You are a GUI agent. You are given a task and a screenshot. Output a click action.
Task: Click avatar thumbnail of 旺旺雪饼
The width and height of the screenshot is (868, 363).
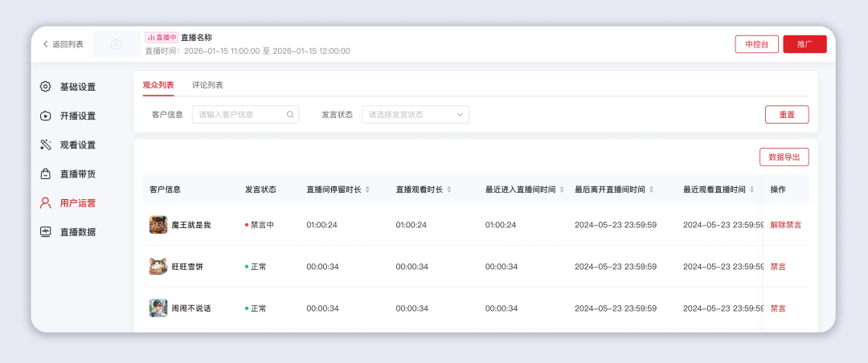(158, 267)
